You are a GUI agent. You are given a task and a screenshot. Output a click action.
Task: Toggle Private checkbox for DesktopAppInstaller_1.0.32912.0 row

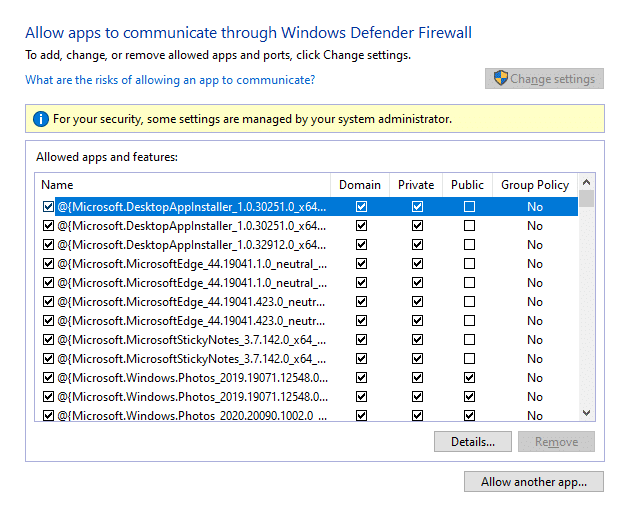tap(417, 245)
